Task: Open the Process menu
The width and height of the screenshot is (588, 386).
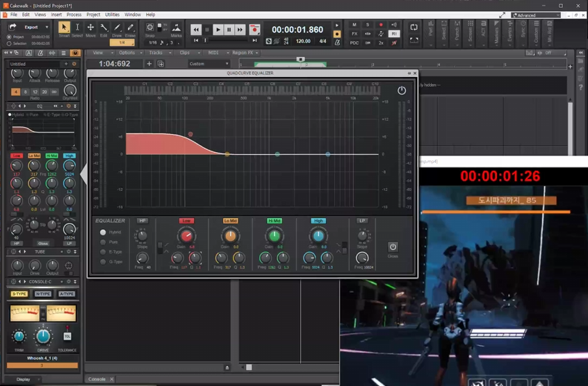Action: 74,15
